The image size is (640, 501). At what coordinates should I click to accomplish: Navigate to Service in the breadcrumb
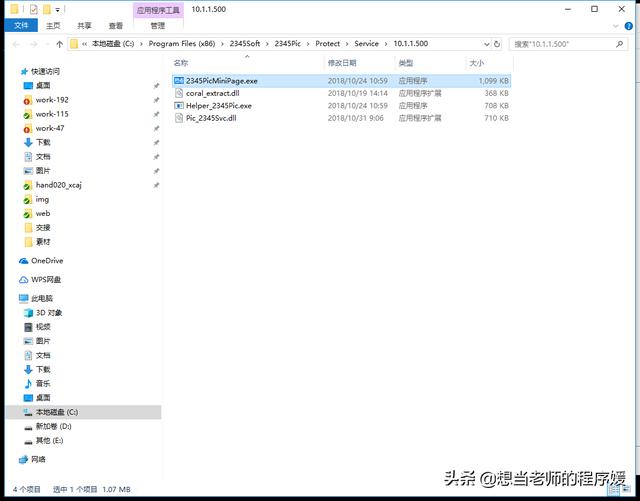(367, 44)
